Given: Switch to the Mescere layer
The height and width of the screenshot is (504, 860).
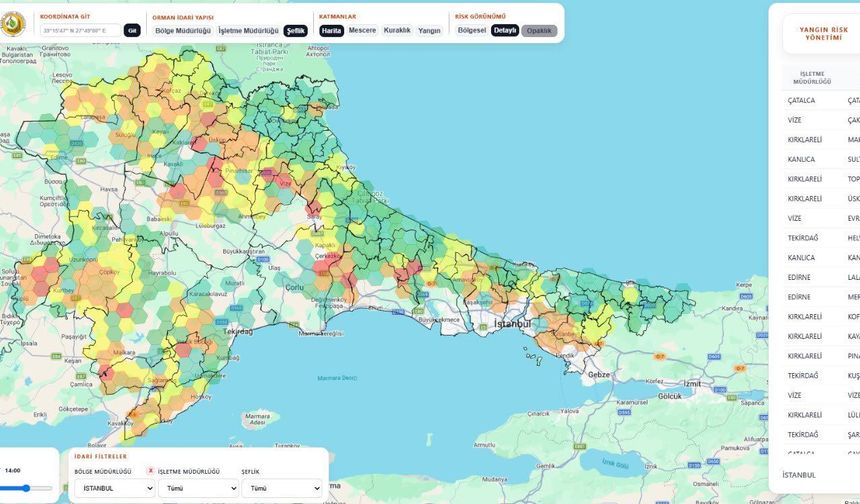Looking at the screenshot, I should coord(363,31).
